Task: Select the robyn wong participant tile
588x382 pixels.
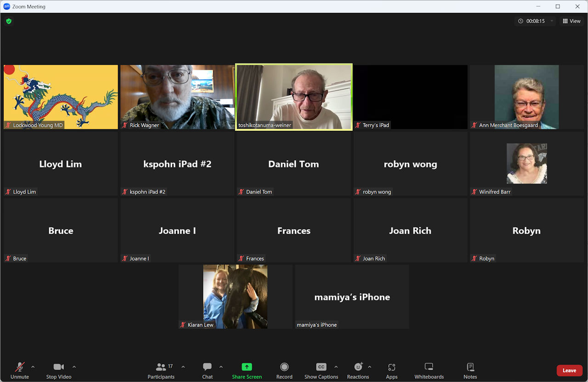Action: tap(410, 163)
